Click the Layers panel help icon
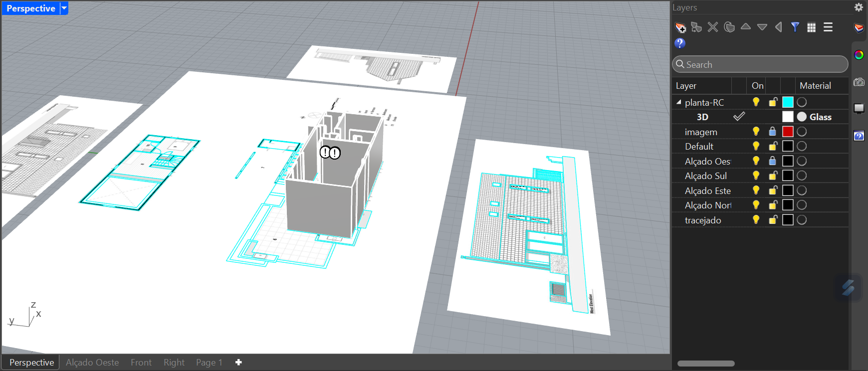The height and width of the screenshot is (371, 868). (x=679, y=43)
